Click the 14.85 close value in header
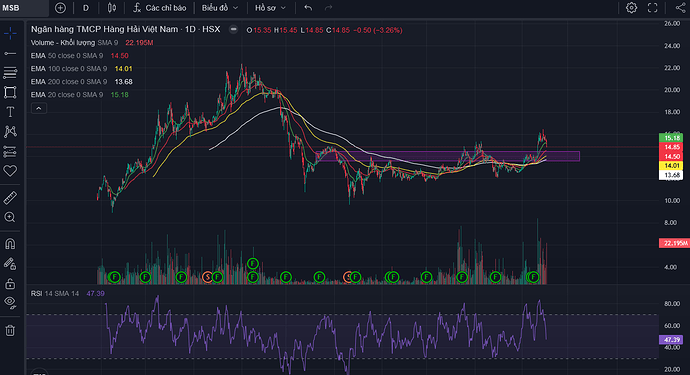Screen dimensions: 690x375 coord(341,30)
